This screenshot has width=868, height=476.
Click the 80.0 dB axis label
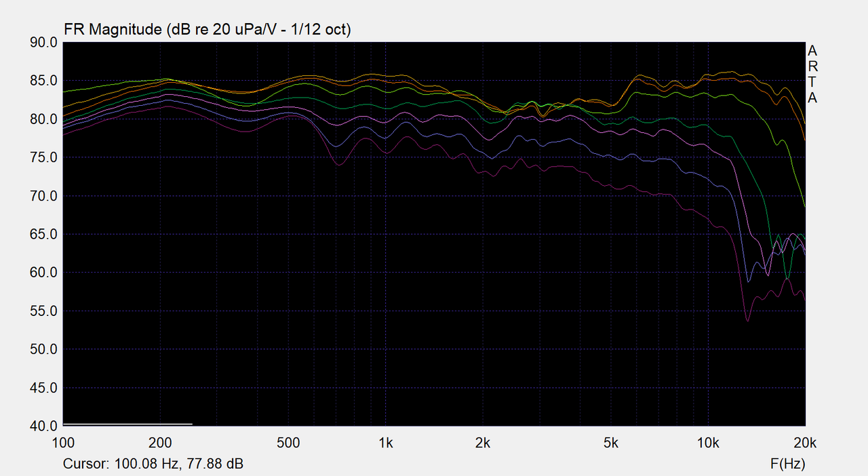pos(44,119)
